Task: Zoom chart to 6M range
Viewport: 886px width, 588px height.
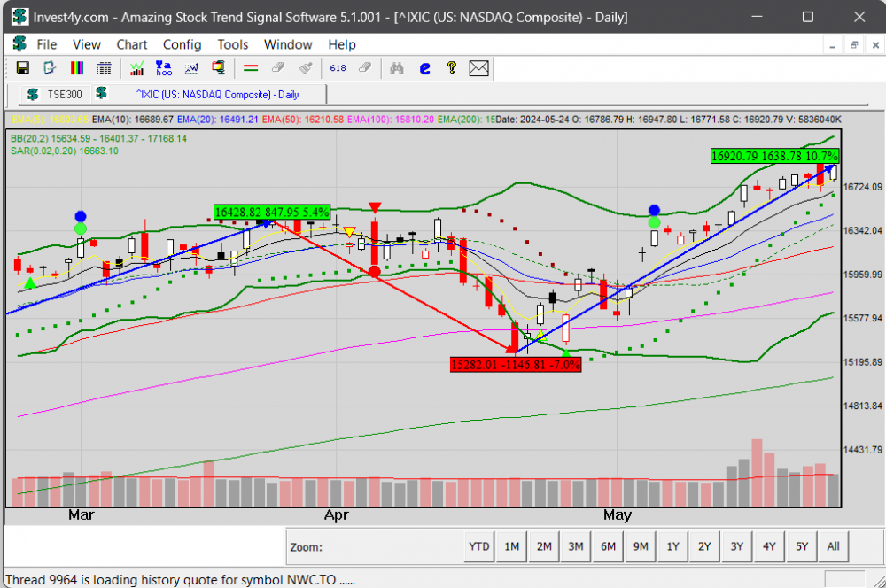Action: (x=608, y=547)
